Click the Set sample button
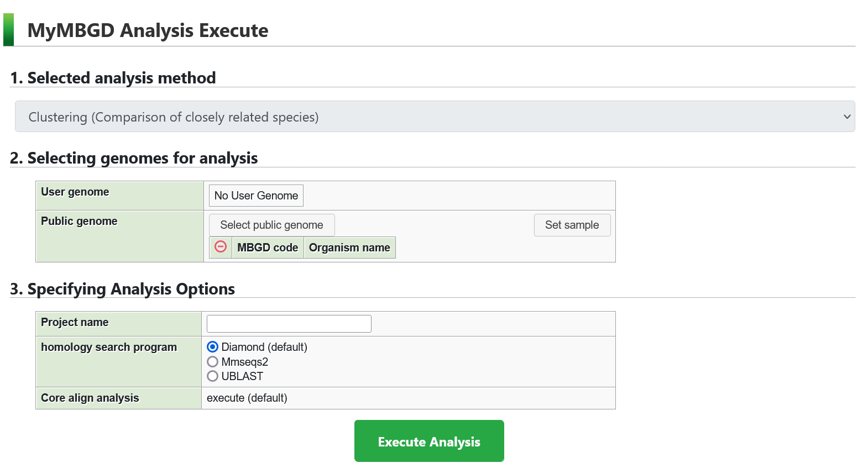The height and width of the screenshot is (468, 868). pos(572,225)
